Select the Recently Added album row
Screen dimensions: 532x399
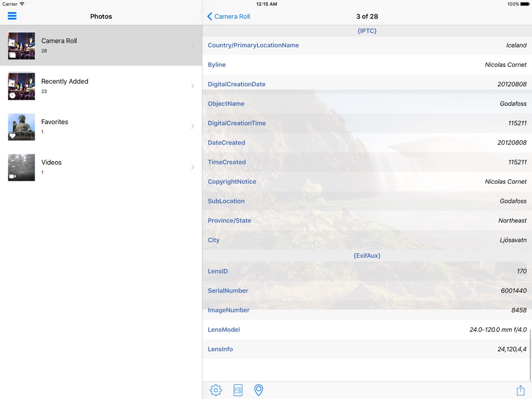[x=101, y=86]
